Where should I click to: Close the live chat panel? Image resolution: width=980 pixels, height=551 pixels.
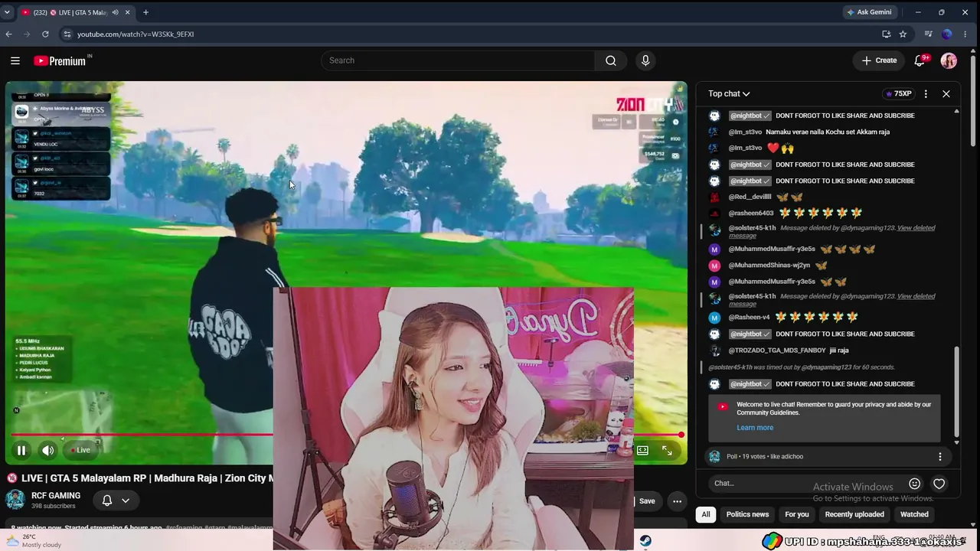click(x=946, y=93)
